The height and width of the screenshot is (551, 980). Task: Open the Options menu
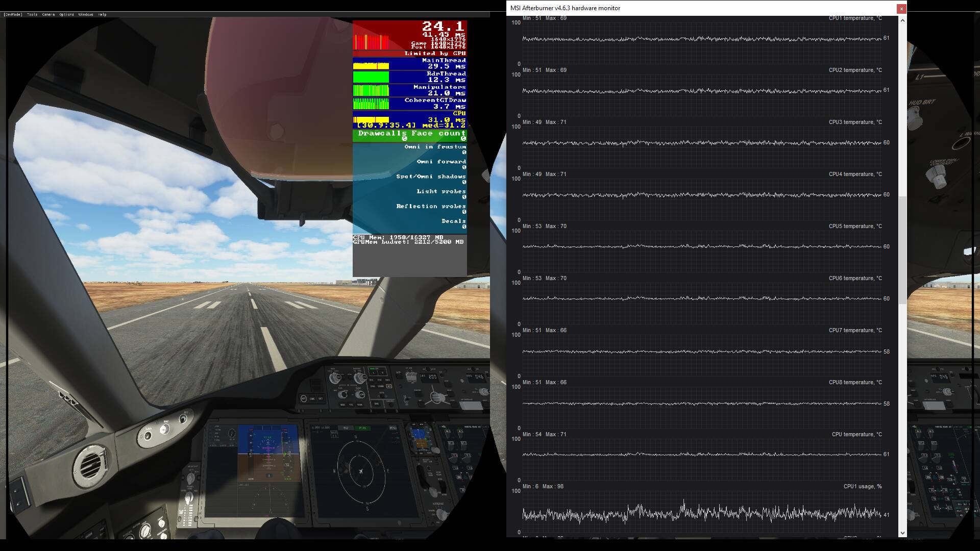click(67, 14)
